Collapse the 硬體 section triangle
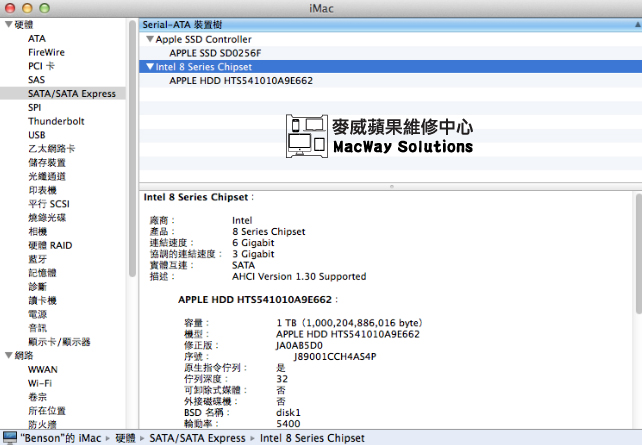The width and height of the screenshot is (642, 445). tap(8, 25)
